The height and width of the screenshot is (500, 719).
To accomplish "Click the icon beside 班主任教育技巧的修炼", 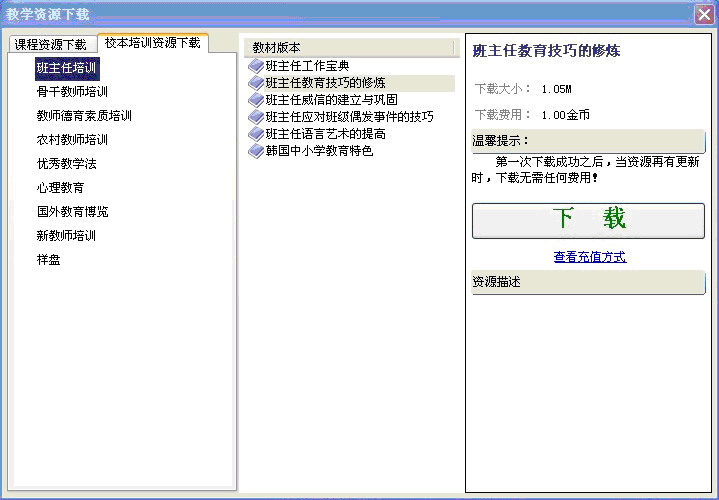I will tap(256, 83).
